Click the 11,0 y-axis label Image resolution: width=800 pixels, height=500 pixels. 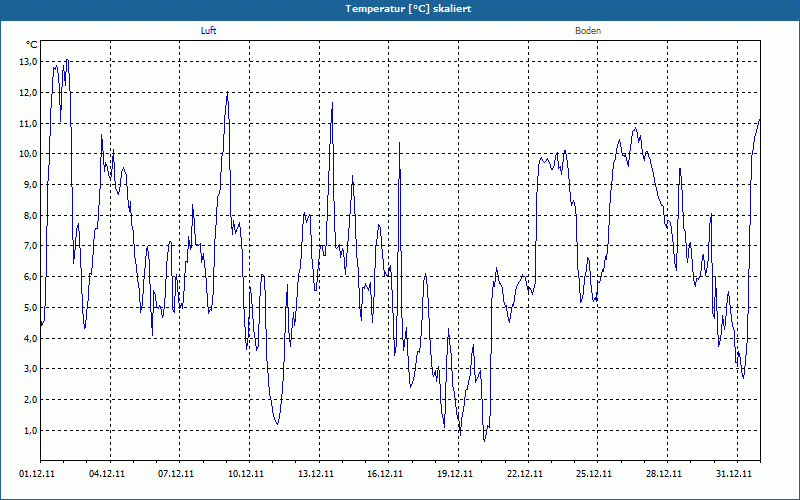(29, 123)
